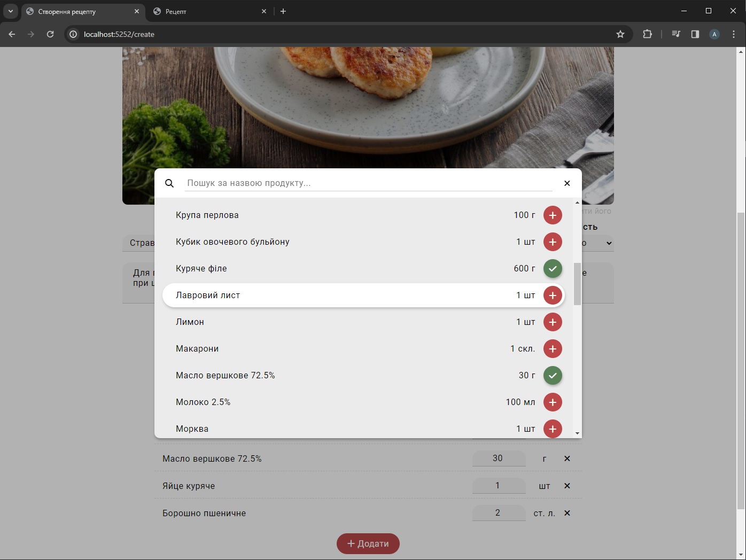The height and width of the screenshot is (560, 746).
Task: Edit the quantity 1 for Яйце куряче
Action: click(499, 486)
